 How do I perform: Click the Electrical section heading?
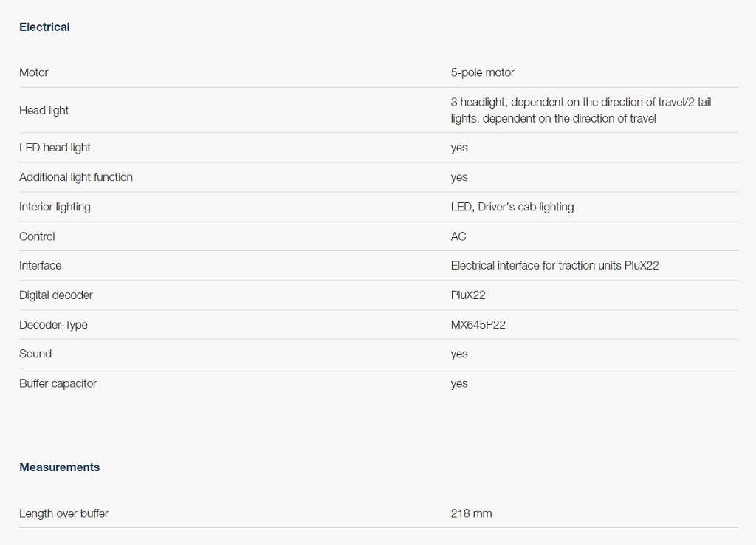[x=44, y=27]
